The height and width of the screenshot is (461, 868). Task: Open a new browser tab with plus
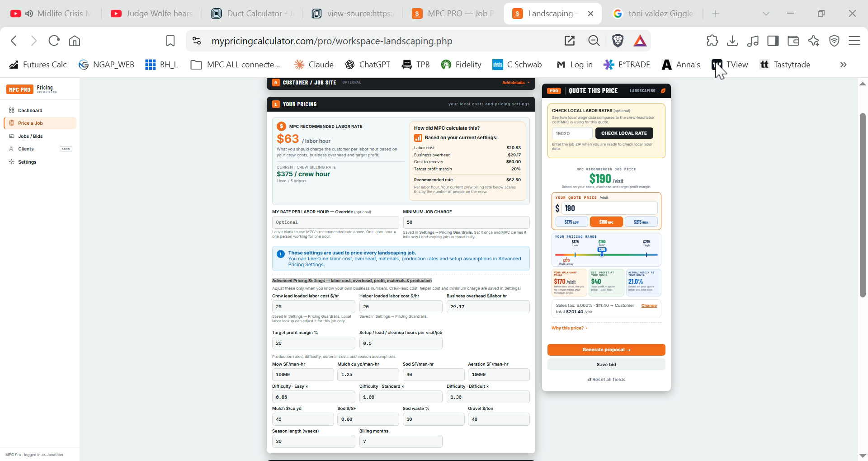point(715,14)
